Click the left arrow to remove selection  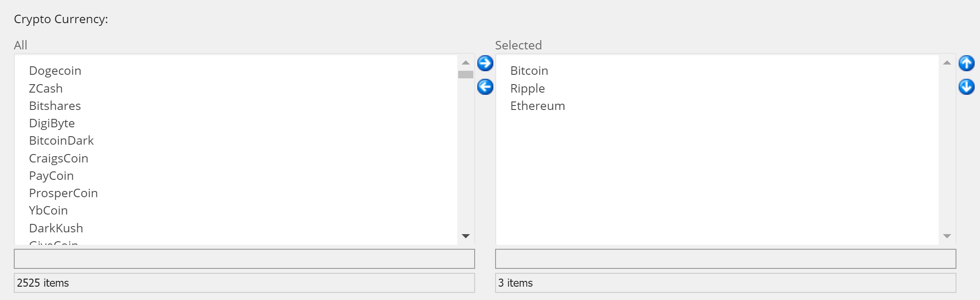[485, 87]
